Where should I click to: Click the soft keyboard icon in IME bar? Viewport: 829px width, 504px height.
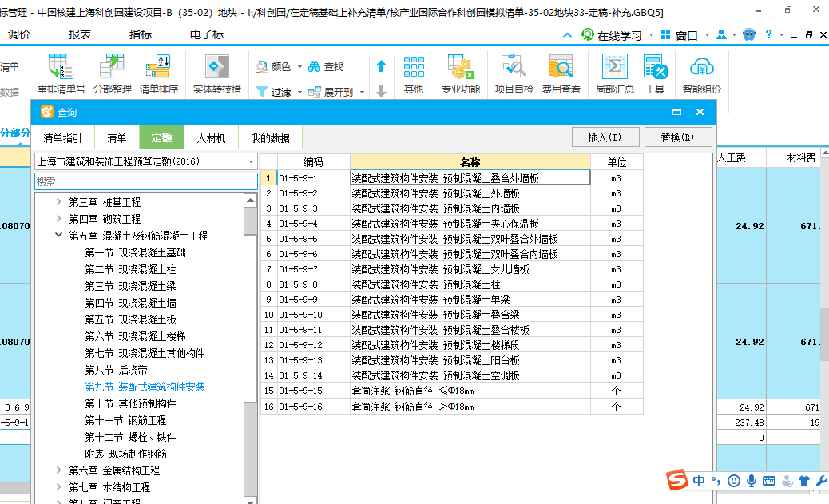pos(769,481)
